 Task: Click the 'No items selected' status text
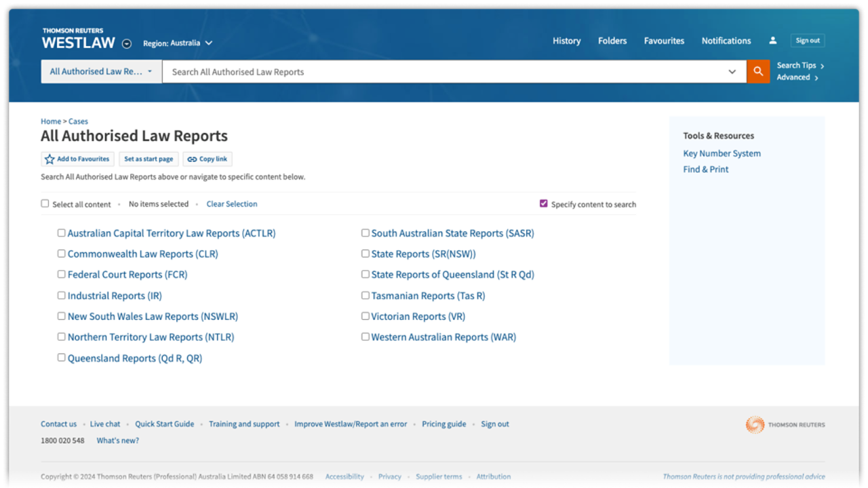[x=159, y=204]
